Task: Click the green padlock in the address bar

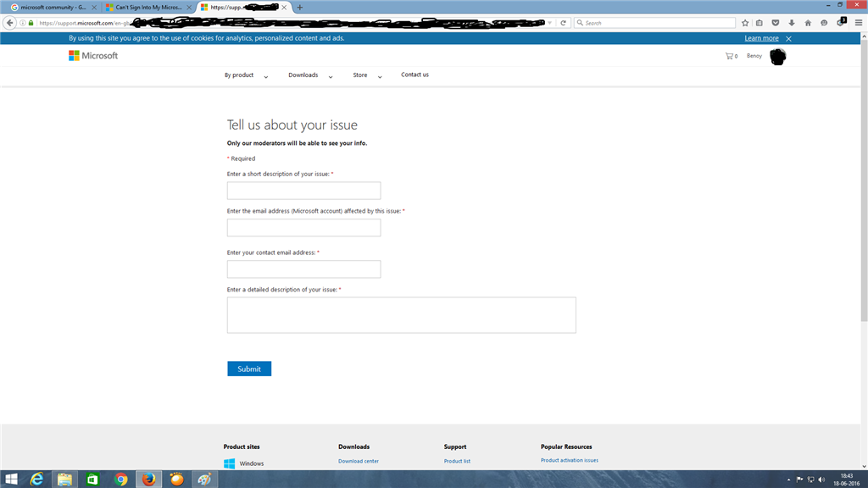Action: [x=31, y=23]
